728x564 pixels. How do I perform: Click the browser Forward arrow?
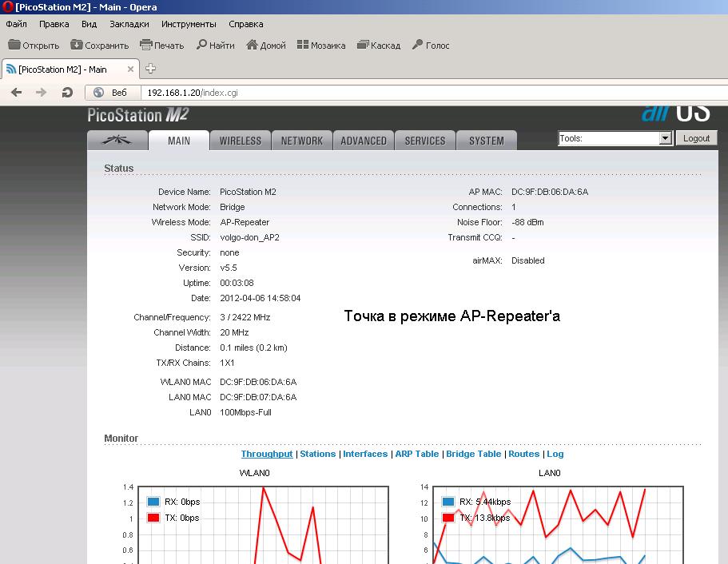point(41,93)
